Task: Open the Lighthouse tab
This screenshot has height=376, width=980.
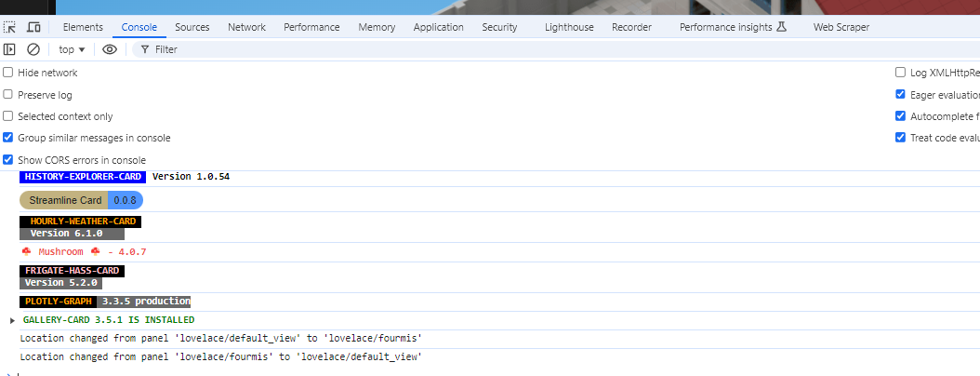Action: point(569,28)
